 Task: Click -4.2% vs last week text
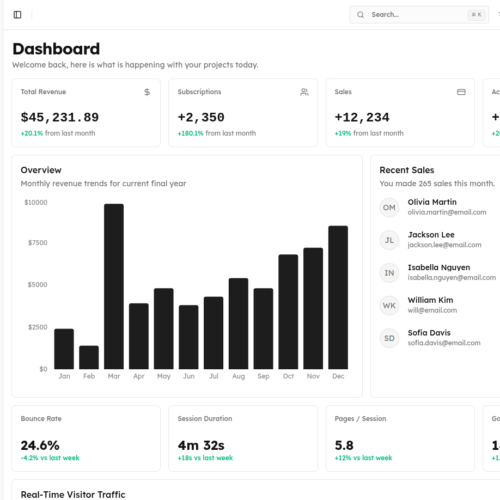click(50, 458)
